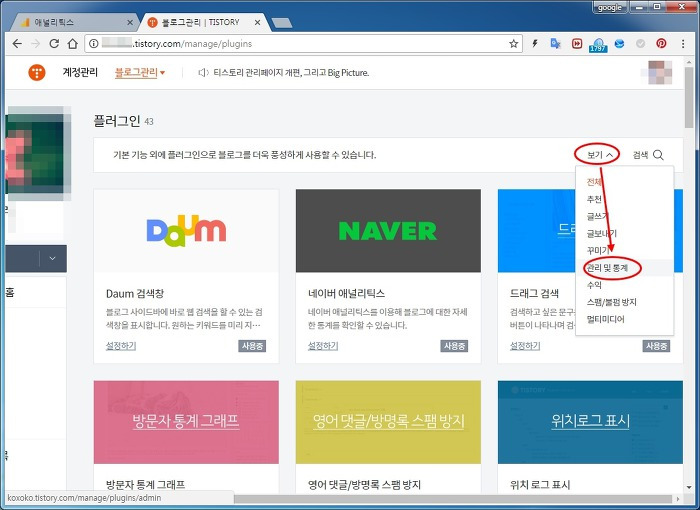Click the gray checkmark extension icon
This screenshot has height=510, width=700.
641,43
